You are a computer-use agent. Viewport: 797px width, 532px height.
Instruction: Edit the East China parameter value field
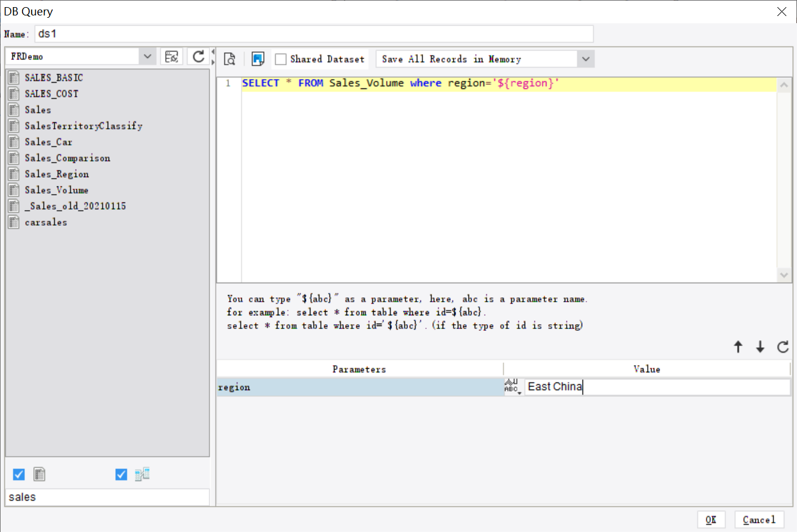tap(657, 387)
